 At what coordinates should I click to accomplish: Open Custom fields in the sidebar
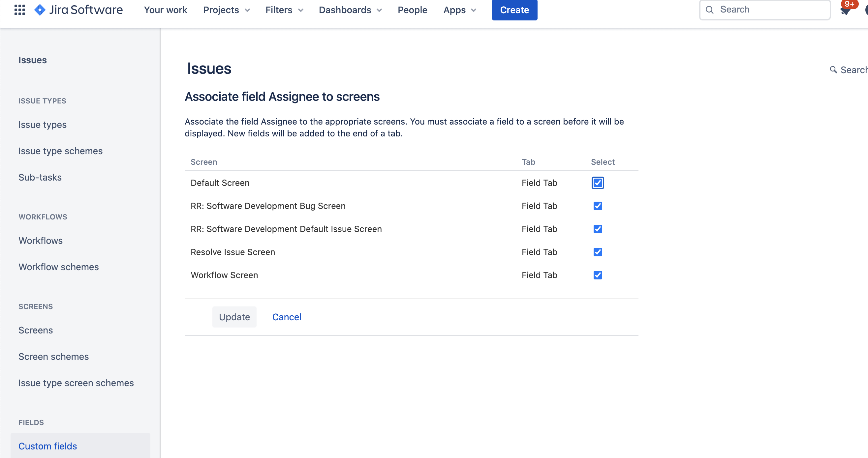[x=47, y=446]
